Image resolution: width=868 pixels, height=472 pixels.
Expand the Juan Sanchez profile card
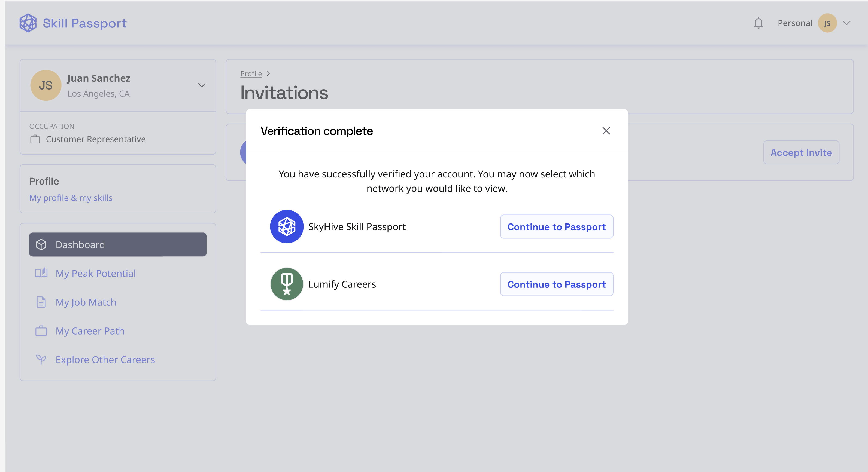201,85
